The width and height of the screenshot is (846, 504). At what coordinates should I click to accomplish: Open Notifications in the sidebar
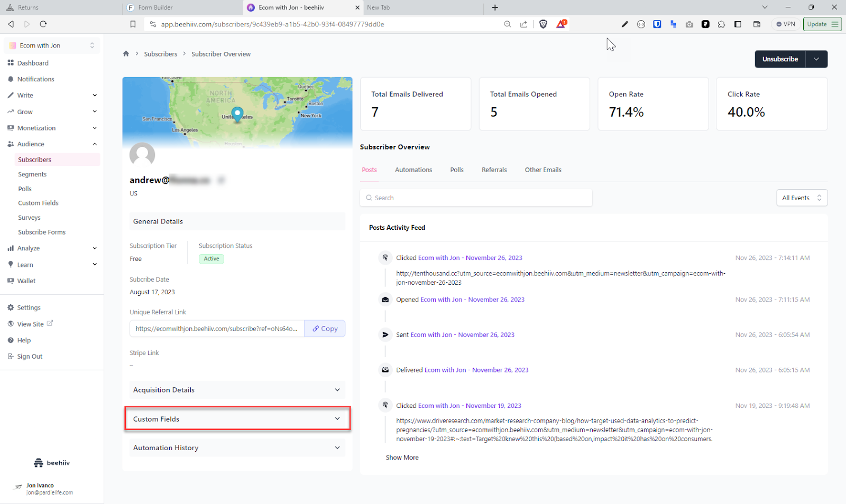click(35, 79)
